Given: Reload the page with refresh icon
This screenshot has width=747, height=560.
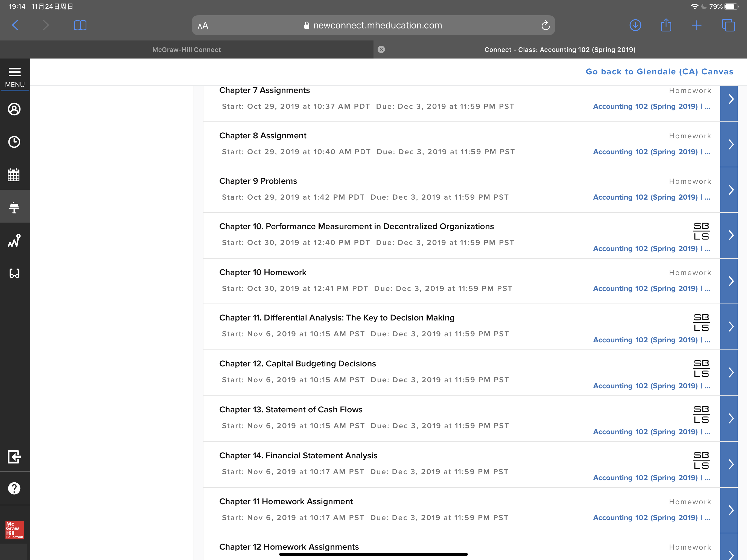Looking at the screenshot, I should [545, 25].
